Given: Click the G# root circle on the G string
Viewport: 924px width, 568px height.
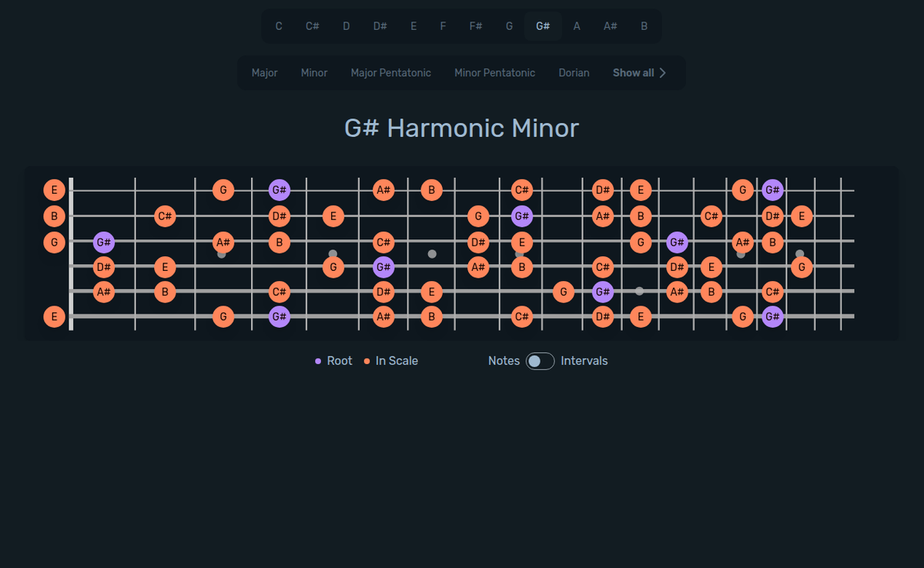Looking at the screenshot, I should pyautogui.click(x=104, y=242).
